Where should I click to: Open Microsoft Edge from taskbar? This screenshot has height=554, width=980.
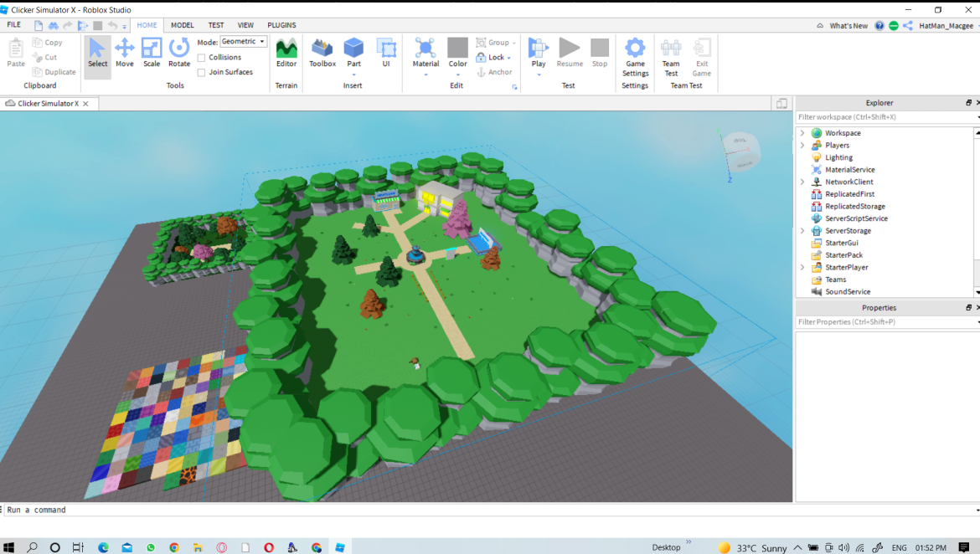(103, 547)
